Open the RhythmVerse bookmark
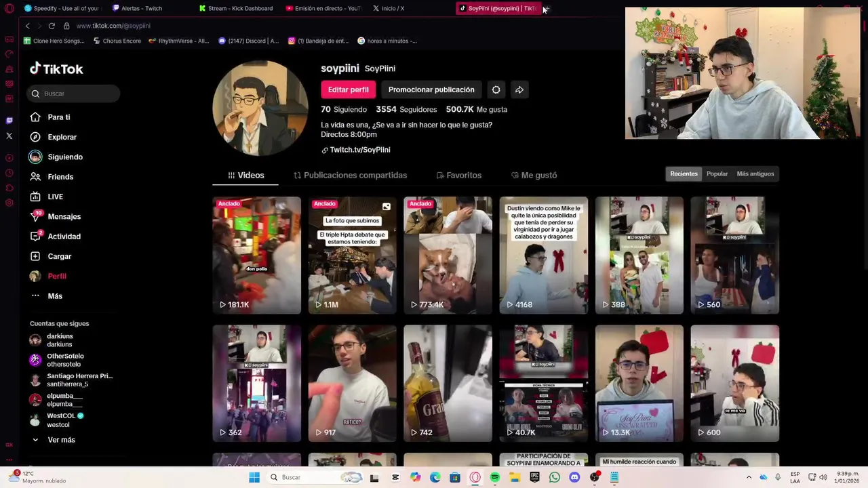 (x=178, y=41)
